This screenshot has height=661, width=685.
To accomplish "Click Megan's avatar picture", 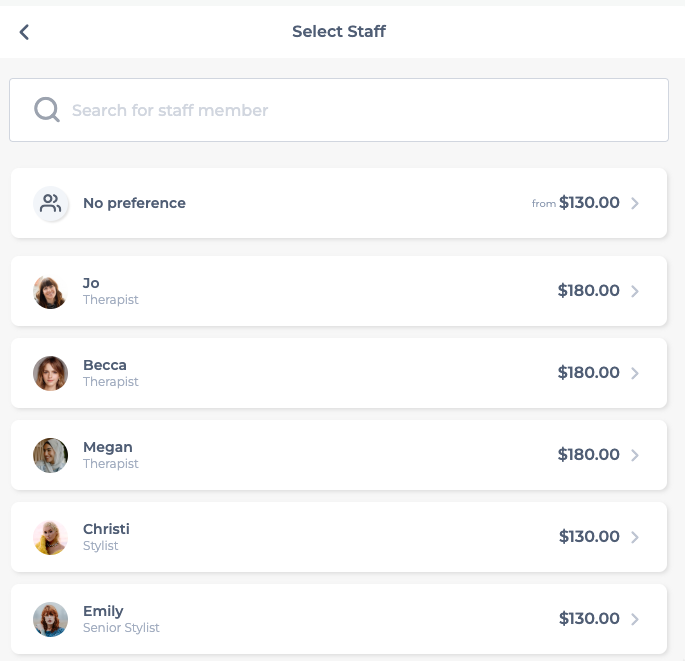I will (51, 455).
